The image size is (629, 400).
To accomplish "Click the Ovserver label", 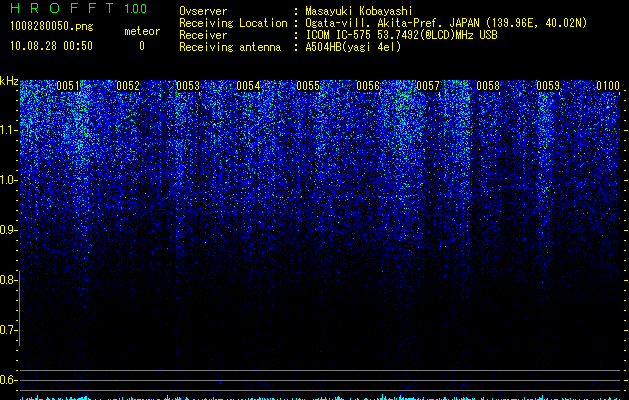I will (x=203, y=11).
